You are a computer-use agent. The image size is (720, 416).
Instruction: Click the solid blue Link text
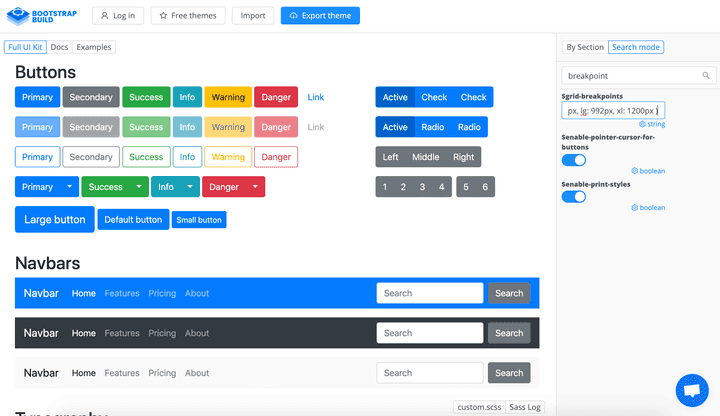[x=315, y=97]
